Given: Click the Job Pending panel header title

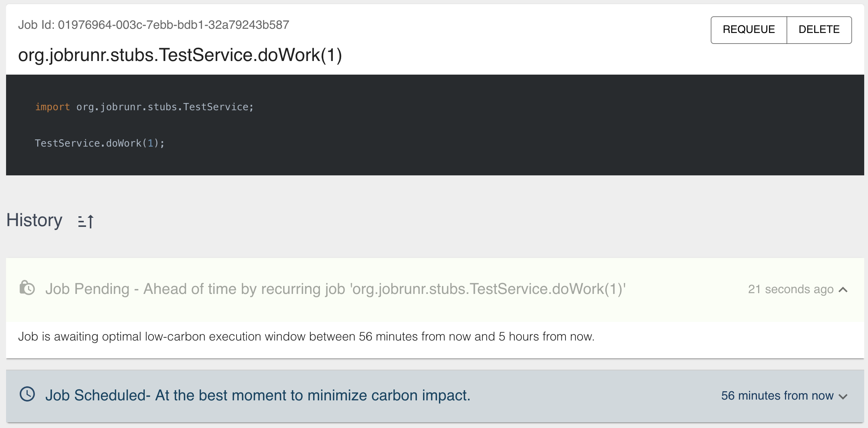Looking at the screenshot, I should coord(335,289).
